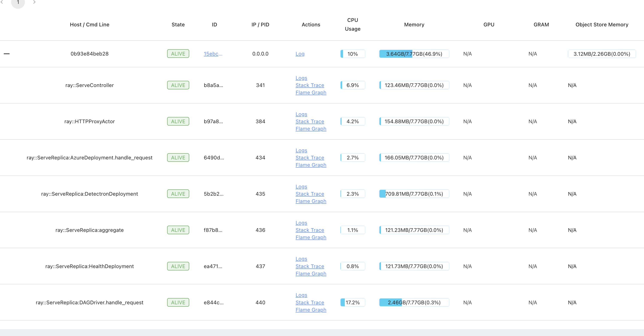Collapse the 0b93e84beb28 host row
Viewport: 644px width, 336px height.
point(7,54)
